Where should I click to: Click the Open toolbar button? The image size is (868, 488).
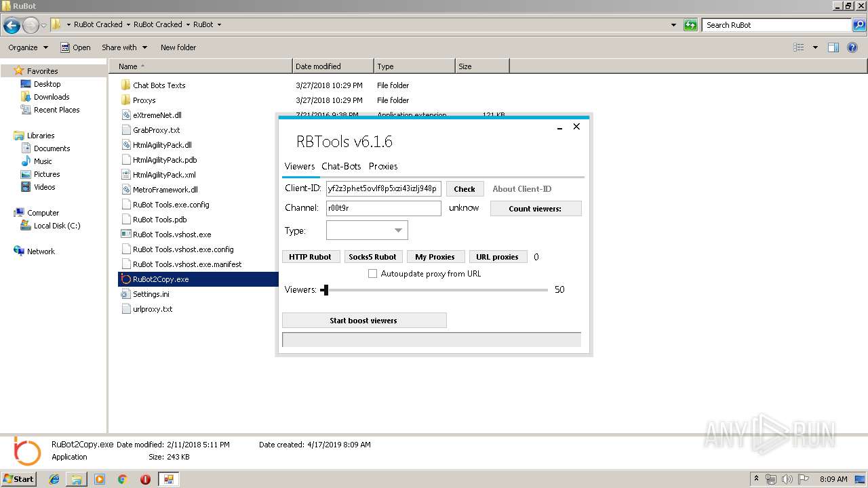(x=75, y=47)
